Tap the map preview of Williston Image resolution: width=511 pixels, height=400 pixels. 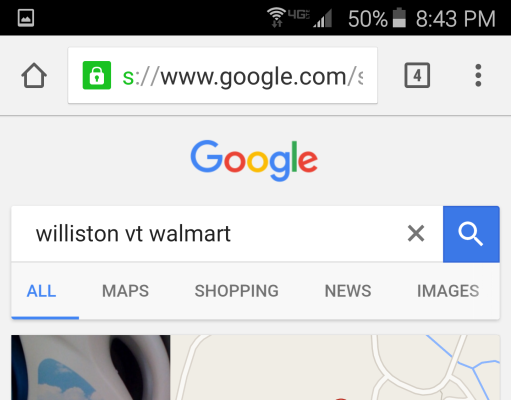point(335,367)
